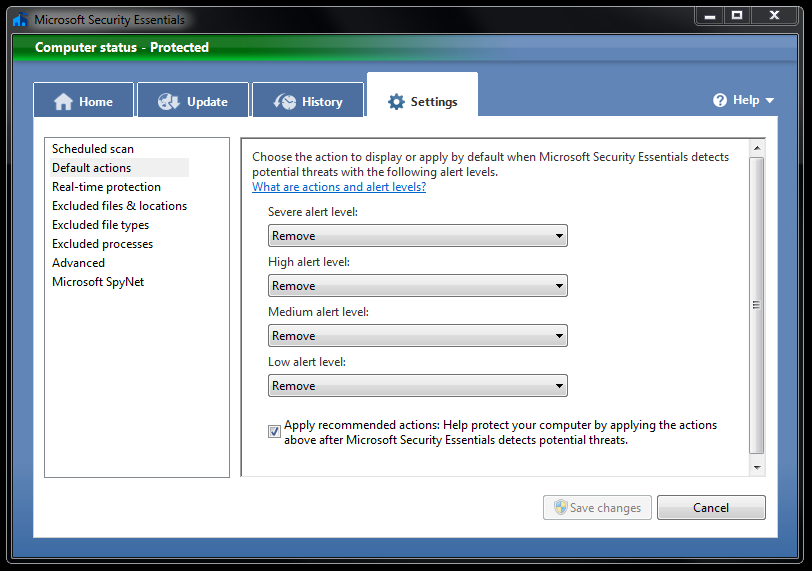Open the Severe alert level dropdown
812x571 pixels.
418,236
